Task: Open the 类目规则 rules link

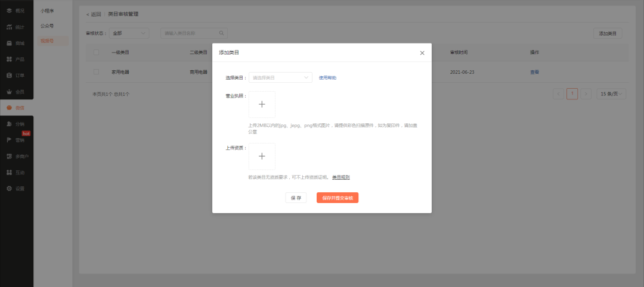Action: pyautogui.click(x=340, y=177)
